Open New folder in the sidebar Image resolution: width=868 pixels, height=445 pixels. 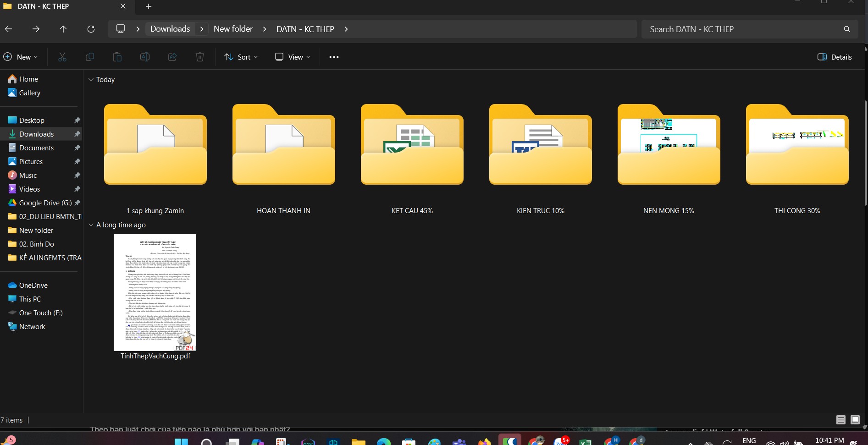[x=36, y=231]
